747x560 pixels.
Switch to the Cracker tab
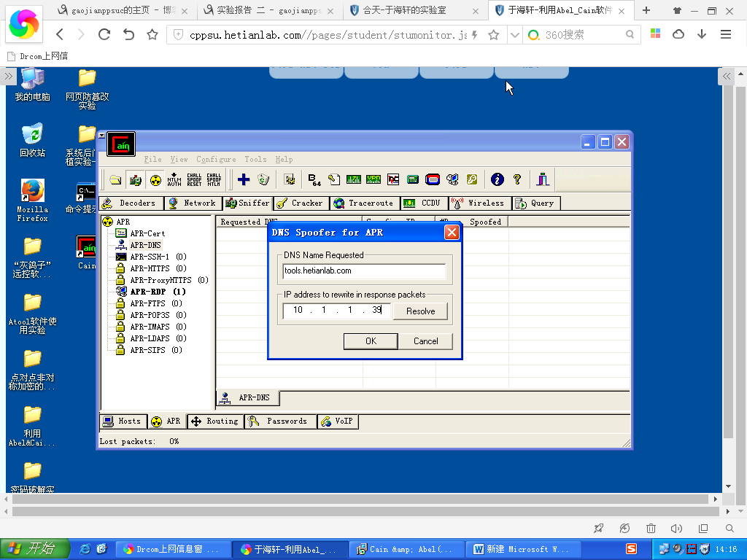pos(301,203)
